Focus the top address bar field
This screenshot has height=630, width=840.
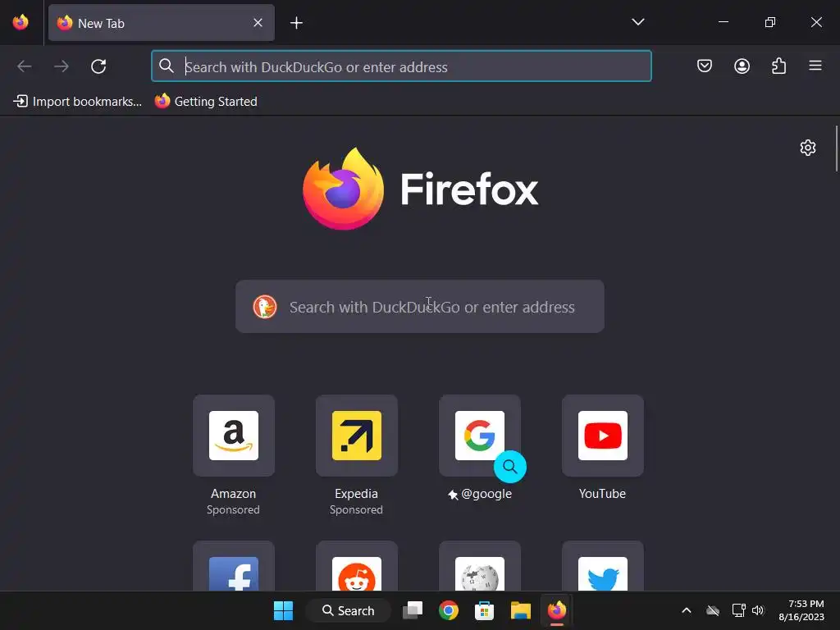(401, 66)
